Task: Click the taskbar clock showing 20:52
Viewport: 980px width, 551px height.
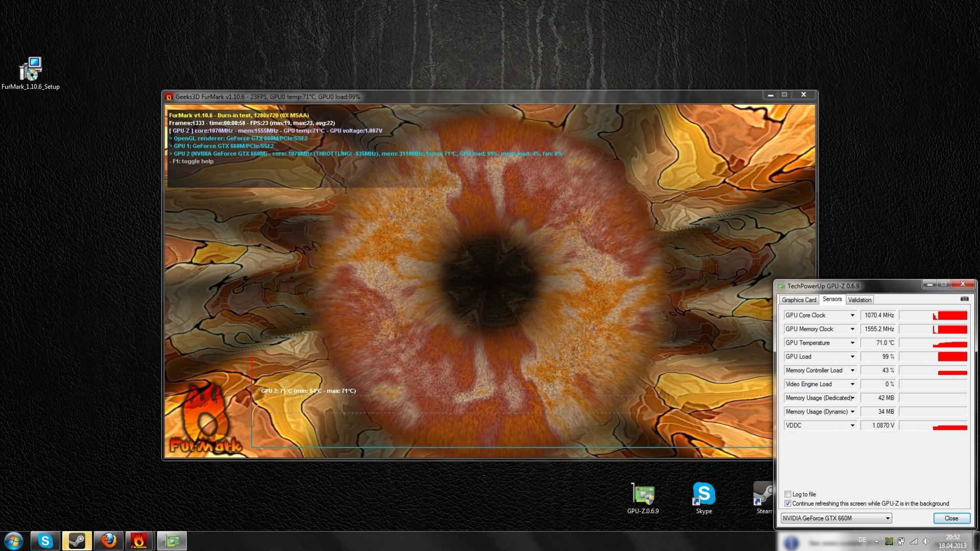Action: coord(952,541)
